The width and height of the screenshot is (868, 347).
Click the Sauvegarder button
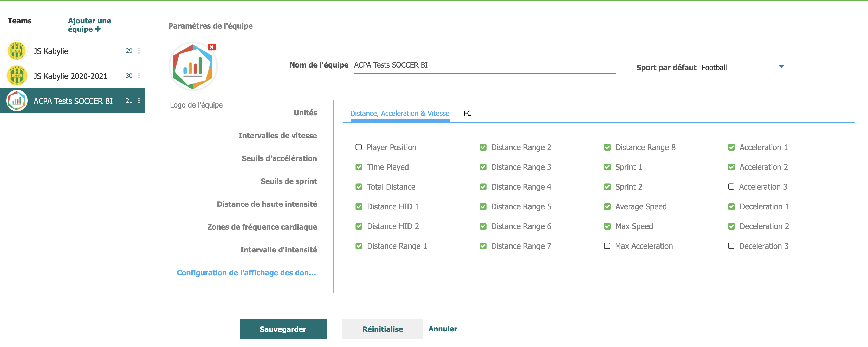pos(283,329)
